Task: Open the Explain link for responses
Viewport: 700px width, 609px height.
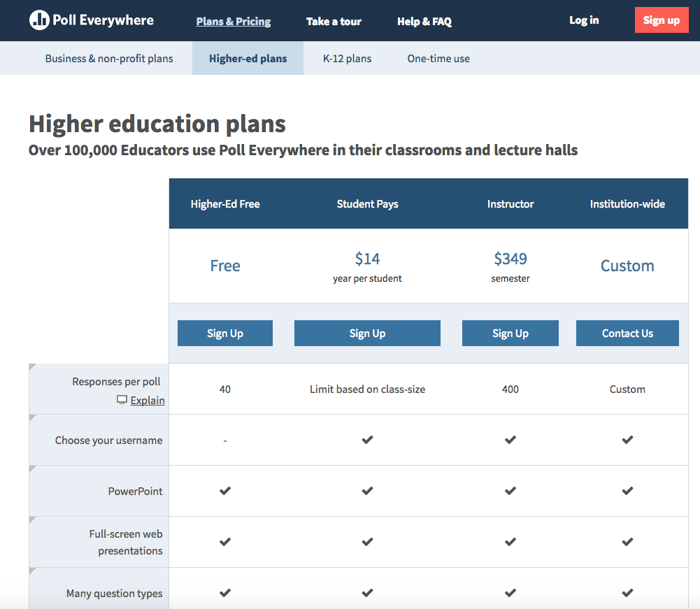Action: click(148, 401)
